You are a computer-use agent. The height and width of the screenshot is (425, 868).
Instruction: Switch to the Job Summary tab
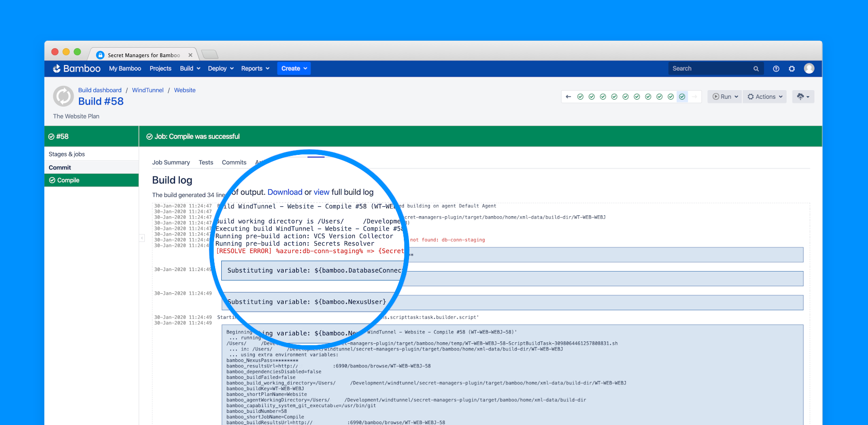(171, 162)
